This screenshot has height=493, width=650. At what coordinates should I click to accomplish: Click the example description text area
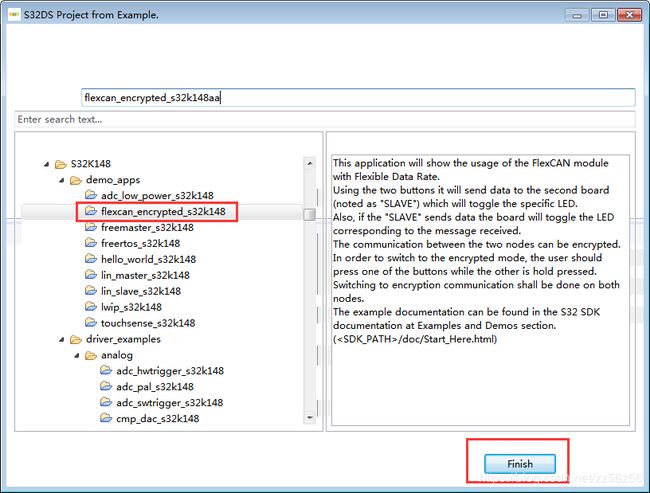[480, 290]
